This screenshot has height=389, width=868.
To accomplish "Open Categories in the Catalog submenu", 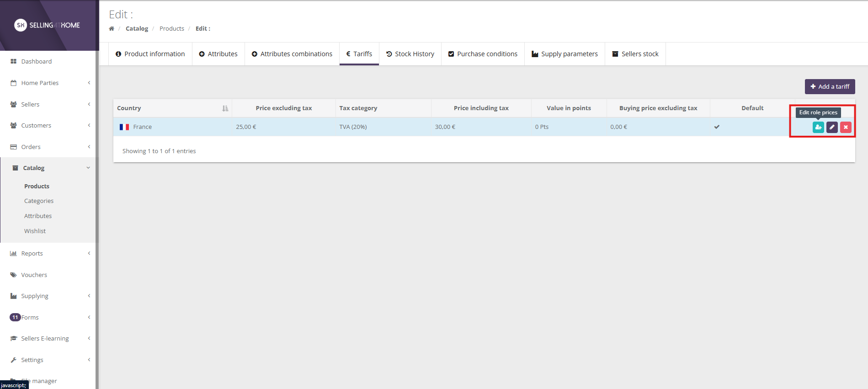I will click(x=39, y=201).
